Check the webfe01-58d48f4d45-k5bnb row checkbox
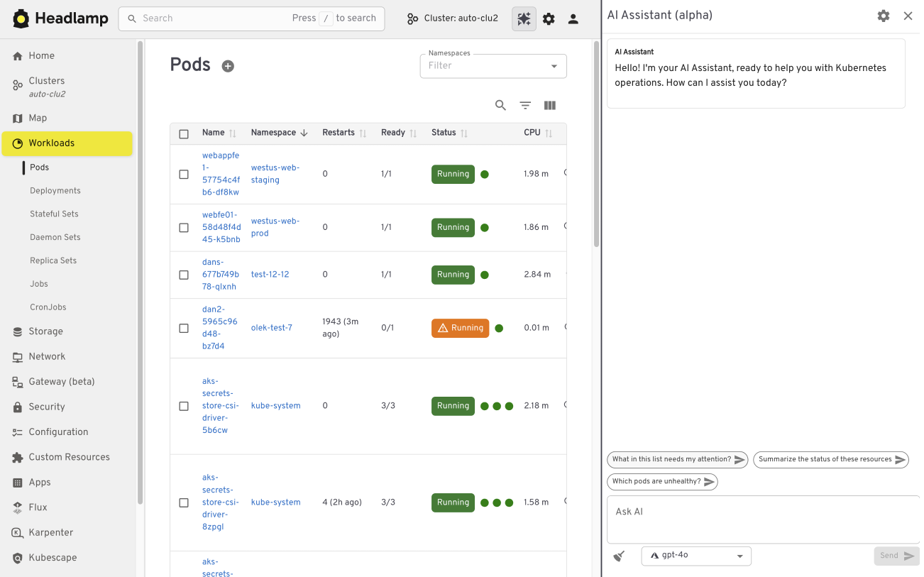 184,227
